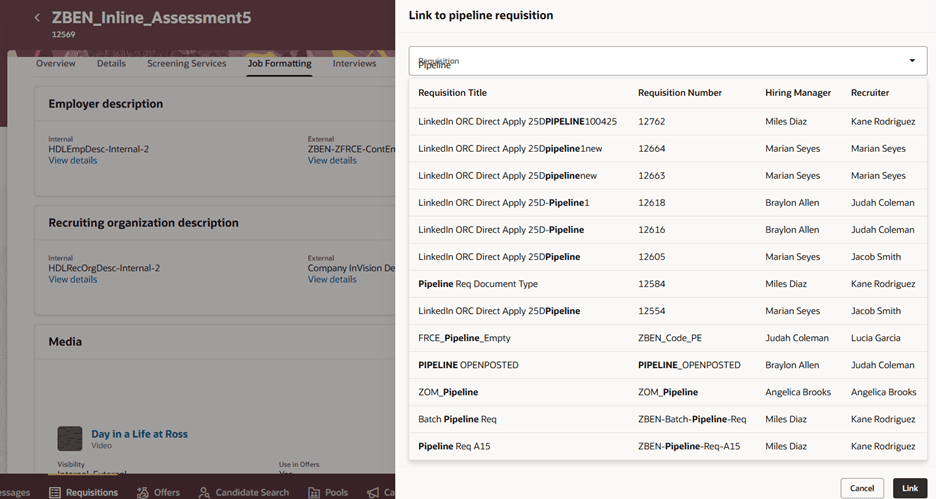This screenshot has height=499, width=936.
Task: Select the Batch Pipeline Req requisition
Action: tap(667, 419)
